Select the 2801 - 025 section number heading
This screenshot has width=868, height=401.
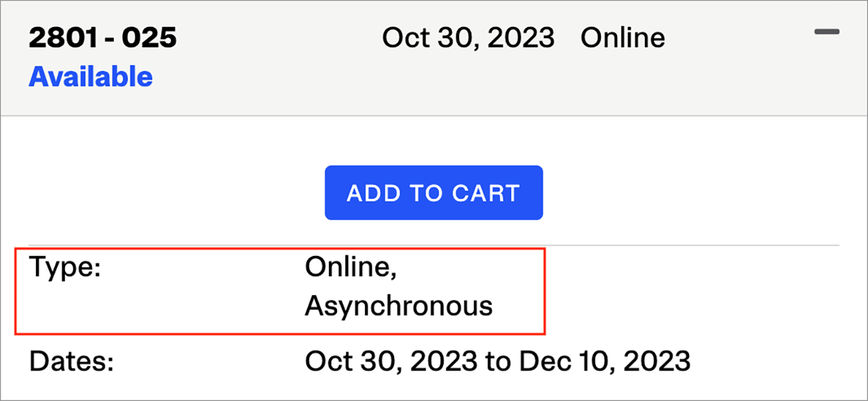pyautogui.click(x=102, y=38)
